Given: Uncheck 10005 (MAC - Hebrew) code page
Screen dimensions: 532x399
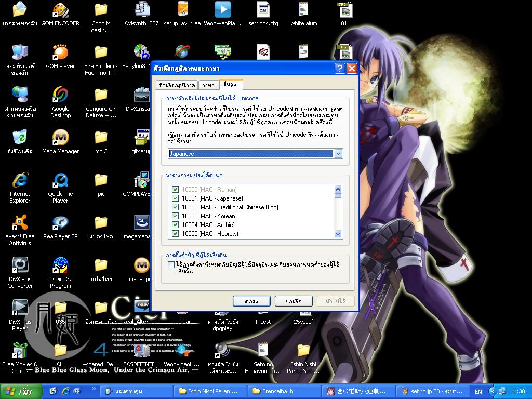Looking at the screenshot, I should pyautogui.click(x=175, y=233).
